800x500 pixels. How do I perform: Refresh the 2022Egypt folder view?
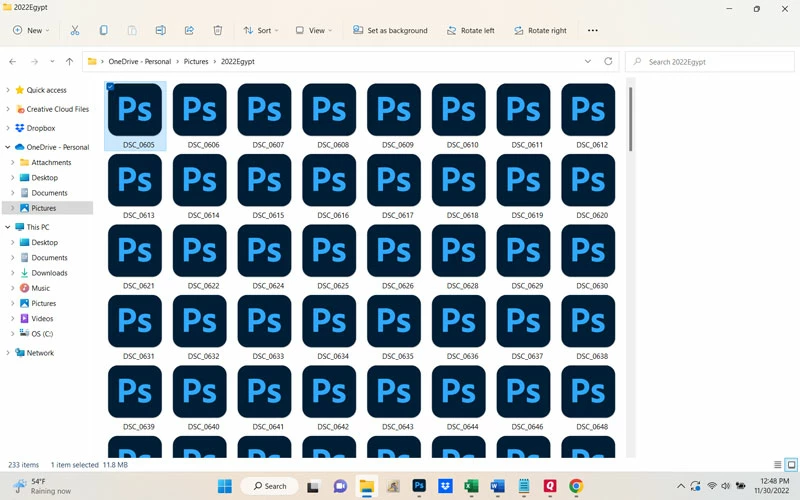point(608,61)
